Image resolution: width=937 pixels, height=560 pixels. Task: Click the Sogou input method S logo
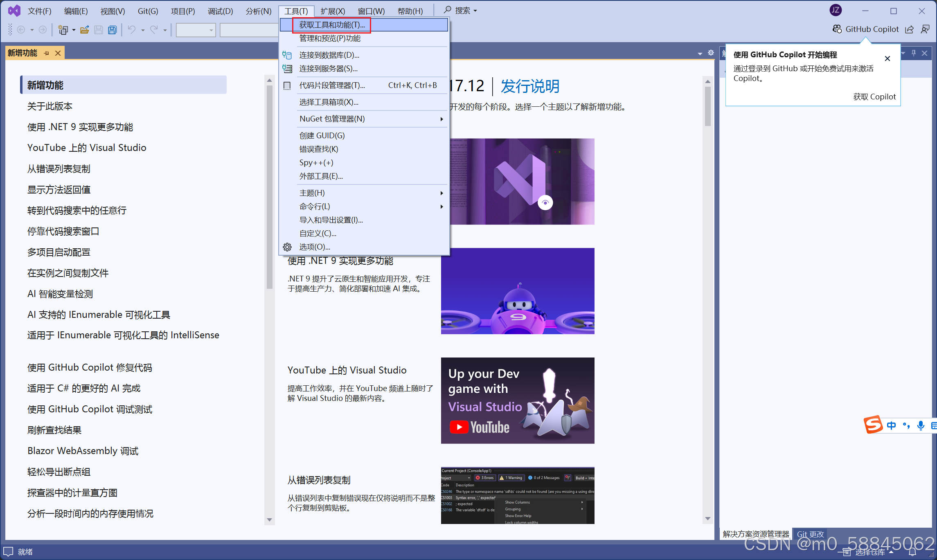coord(873,425)
